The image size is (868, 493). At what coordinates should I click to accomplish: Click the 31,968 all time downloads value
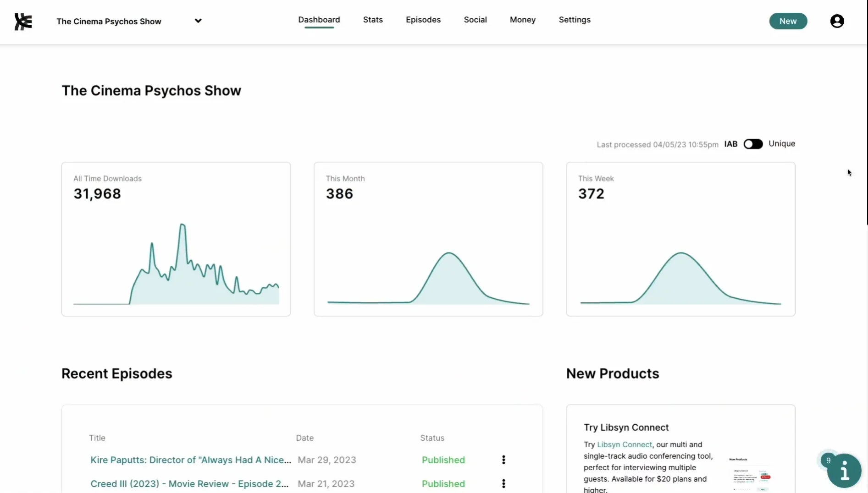point(97,194)
